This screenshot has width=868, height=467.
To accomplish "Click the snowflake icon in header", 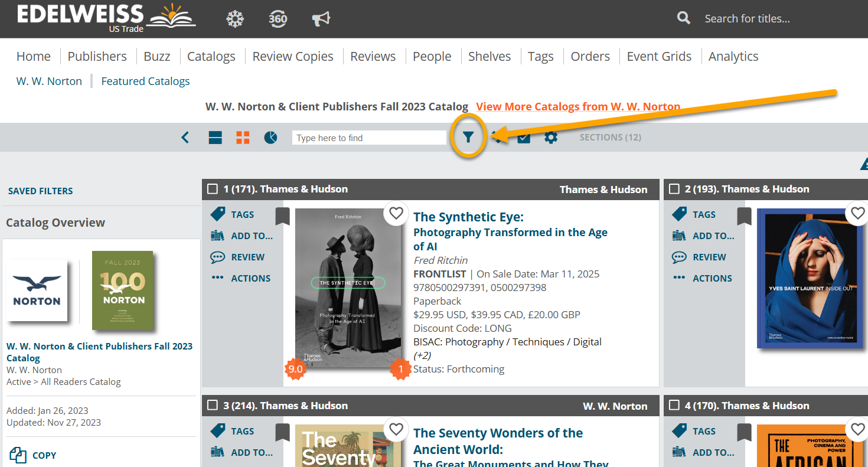I will (235, 19).
